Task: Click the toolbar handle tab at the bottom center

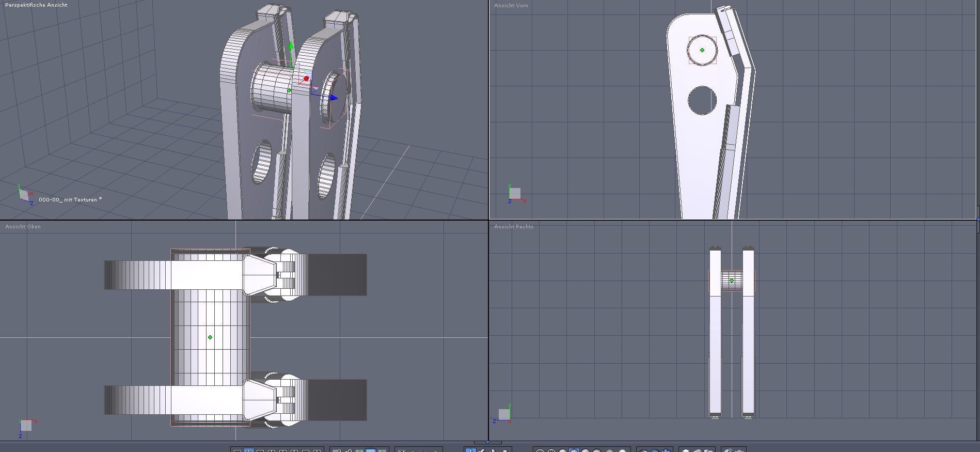Action: coord(487,442)
